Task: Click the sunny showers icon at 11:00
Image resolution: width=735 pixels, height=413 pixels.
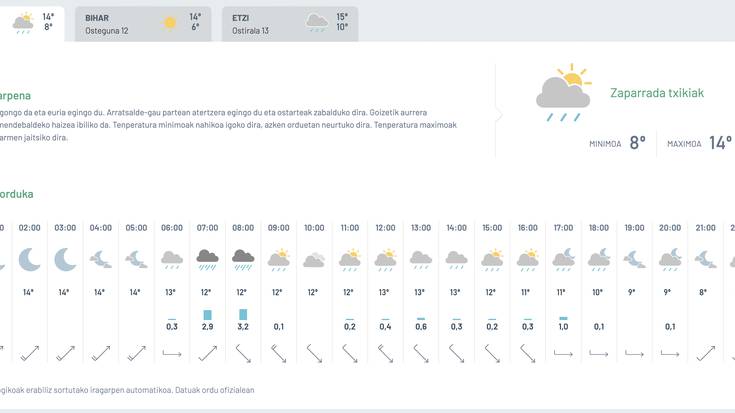Action: (350, 260)
